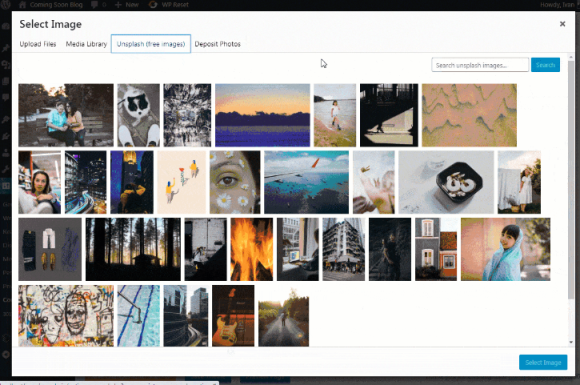The width and height of the screenshot is (580, 385).
Task: Select the bonfire flames thumbnail
Action: (x=252, y=249)
